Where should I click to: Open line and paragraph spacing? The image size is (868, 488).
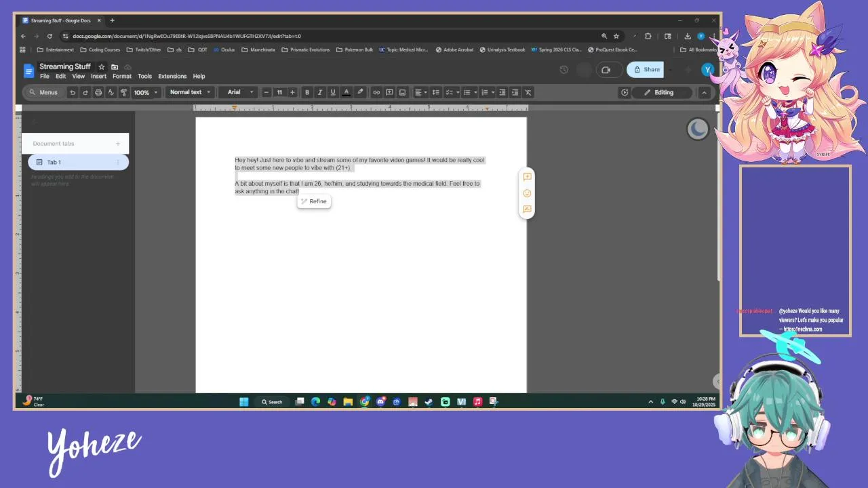[436, 92]
